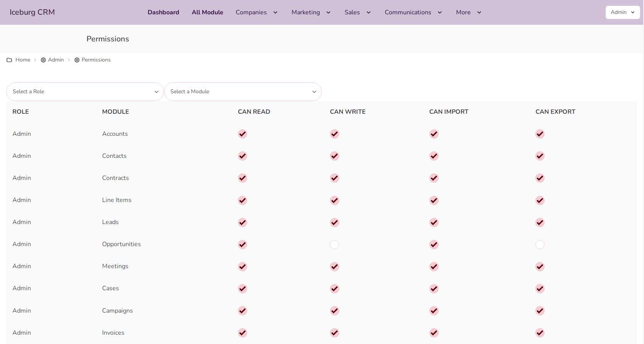Uncheck Can Read for Contacts
The height and width of the screenshot is (344, 644).
(243, 156)
